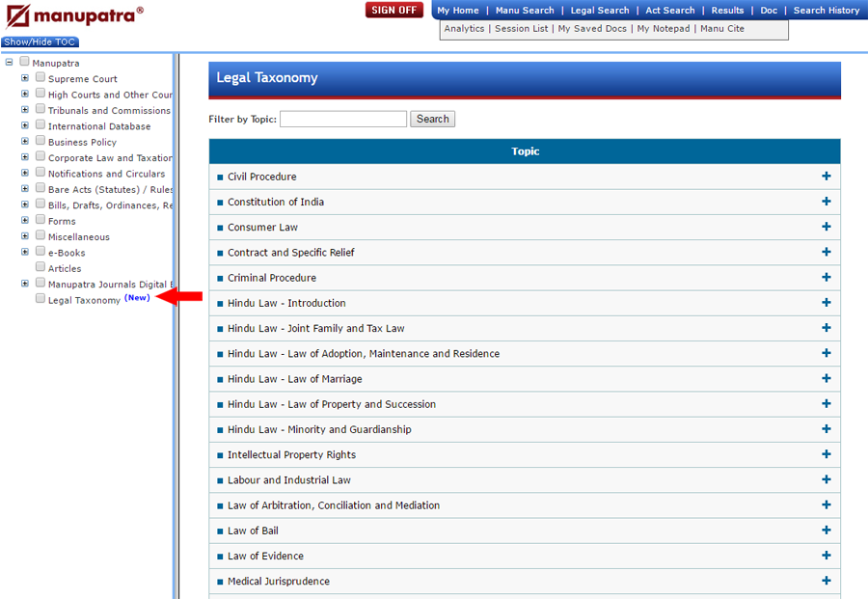The height and width of the screenshot is (599, 868).
Task: Expand Law of Evidence plus icon
Action: (826, 556)
